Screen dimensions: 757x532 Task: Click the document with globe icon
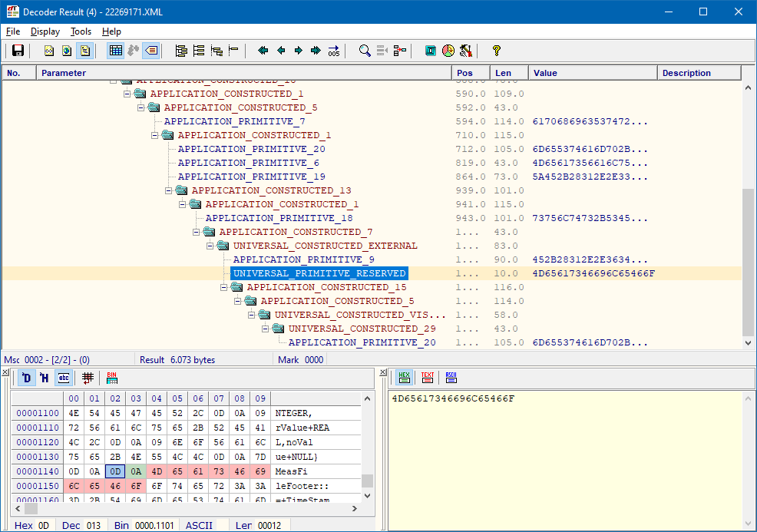(67, 51)
